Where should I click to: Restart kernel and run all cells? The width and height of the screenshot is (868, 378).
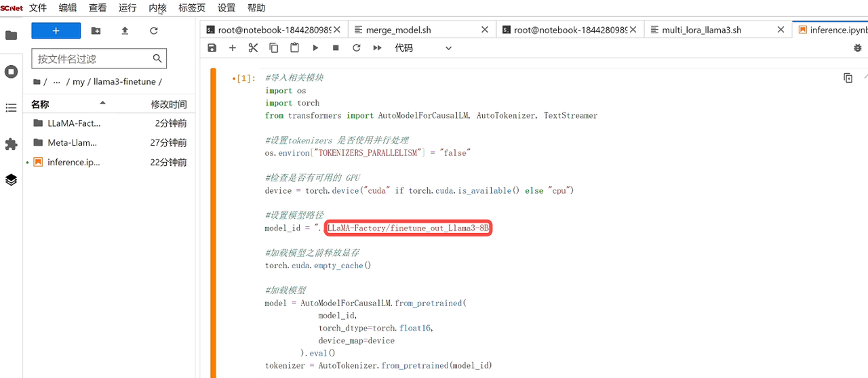(x=378, y=48)
